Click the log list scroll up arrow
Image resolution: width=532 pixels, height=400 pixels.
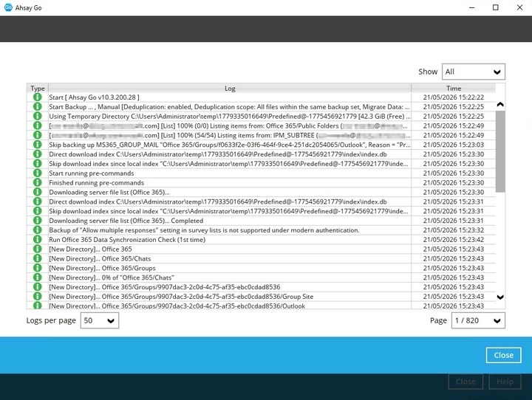coord(500,104)
